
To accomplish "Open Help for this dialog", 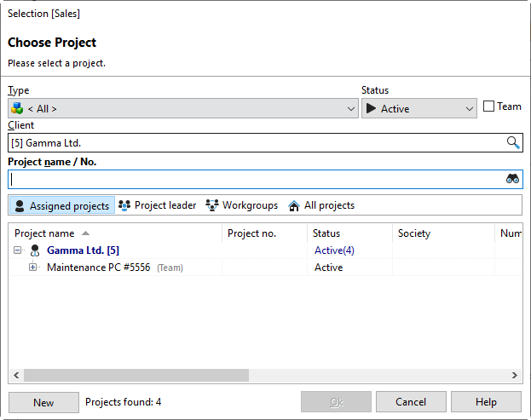I will (486, 402).
